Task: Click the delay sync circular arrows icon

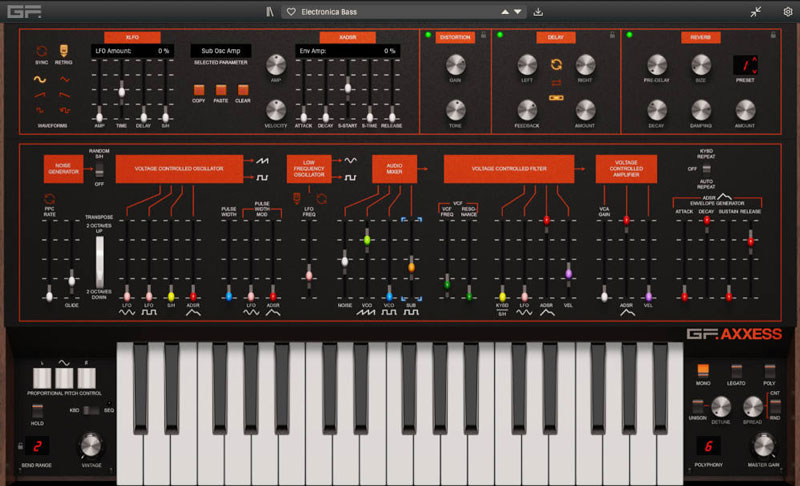Action: point(556,65)
